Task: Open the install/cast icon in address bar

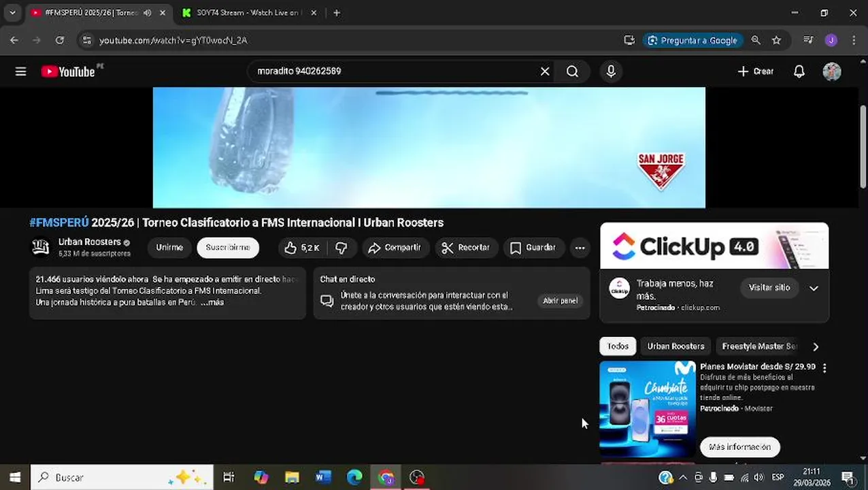Action: coord(629,40)
